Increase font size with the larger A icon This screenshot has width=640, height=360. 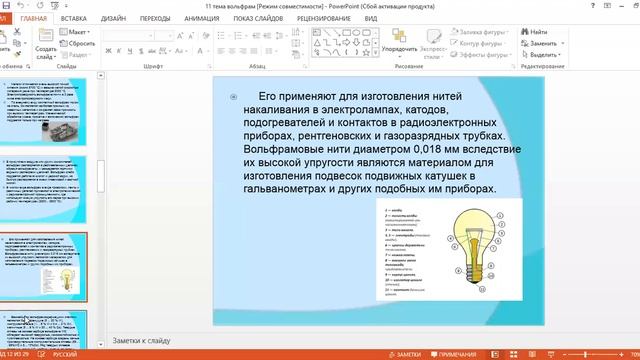point(180,36)
